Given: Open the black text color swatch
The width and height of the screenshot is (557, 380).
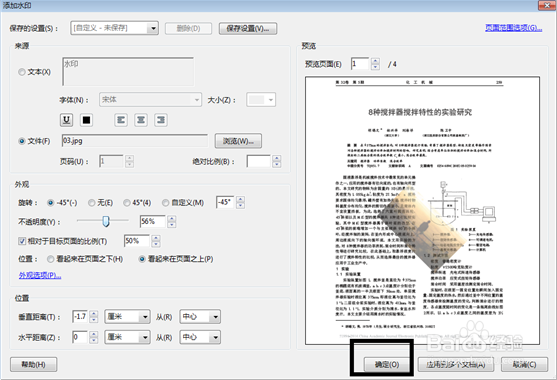Looking at the screenshot, I should [86, 120].
